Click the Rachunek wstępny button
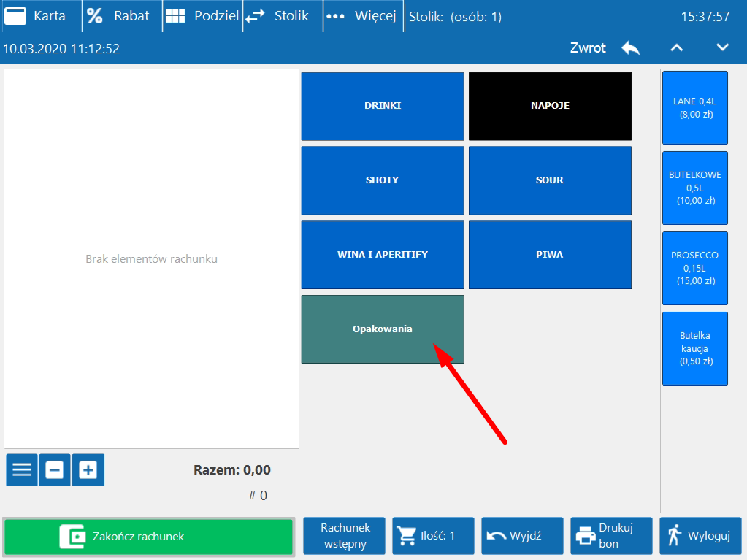The height and width of the screenshot is (560, 747). coord(345,536)
